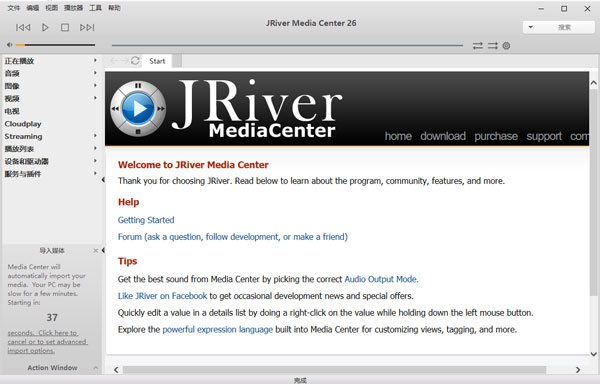Image resolution: width=600 pixels, height=384 pixels.
Task: Open the 文件 menu
Action: coord(14,8)
